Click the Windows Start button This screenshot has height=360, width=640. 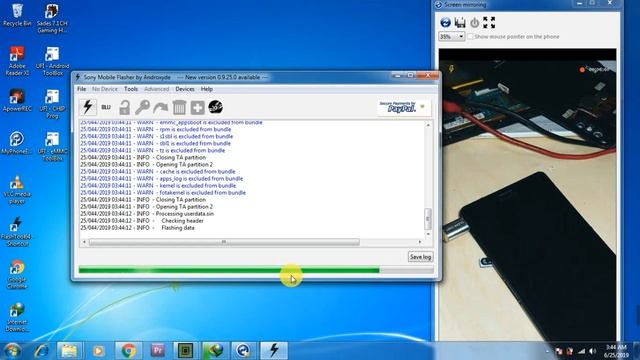point(11,351)
